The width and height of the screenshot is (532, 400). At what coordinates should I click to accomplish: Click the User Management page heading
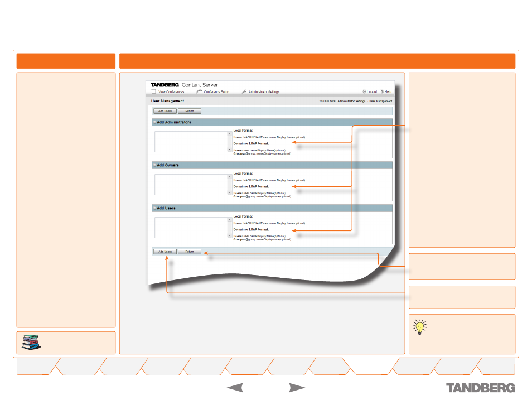tap(168, 101)
